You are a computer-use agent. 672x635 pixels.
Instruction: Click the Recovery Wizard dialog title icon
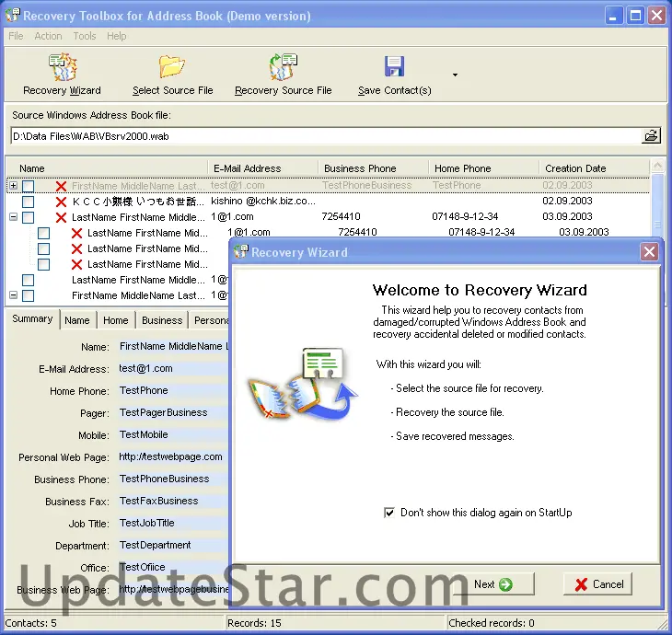pyautogui.click(x=241, y=251)
